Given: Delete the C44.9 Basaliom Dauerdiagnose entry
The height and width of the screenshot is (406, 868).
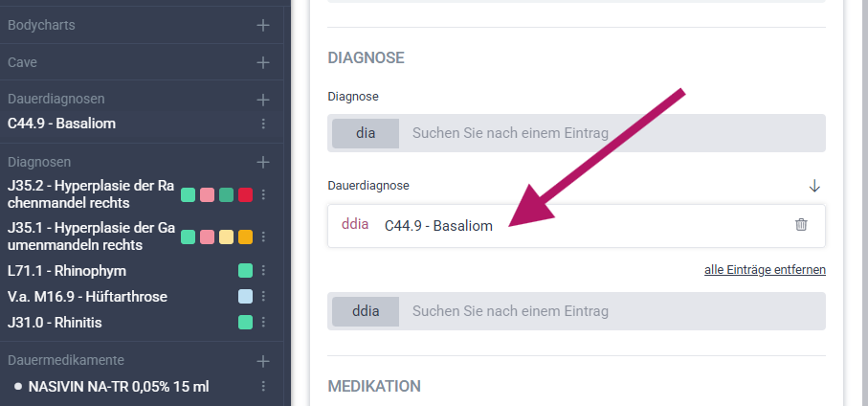Looking at the screenshot, I should click(x=801, y=225).
